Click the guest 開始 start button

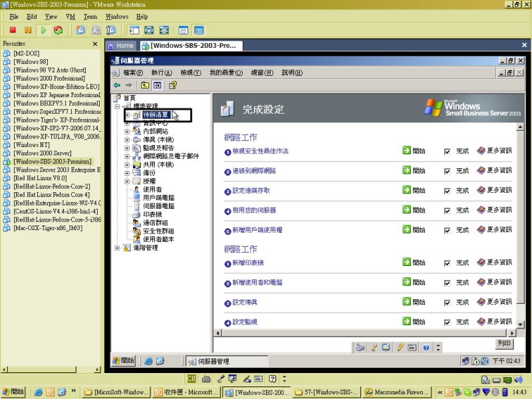[124, 360]
